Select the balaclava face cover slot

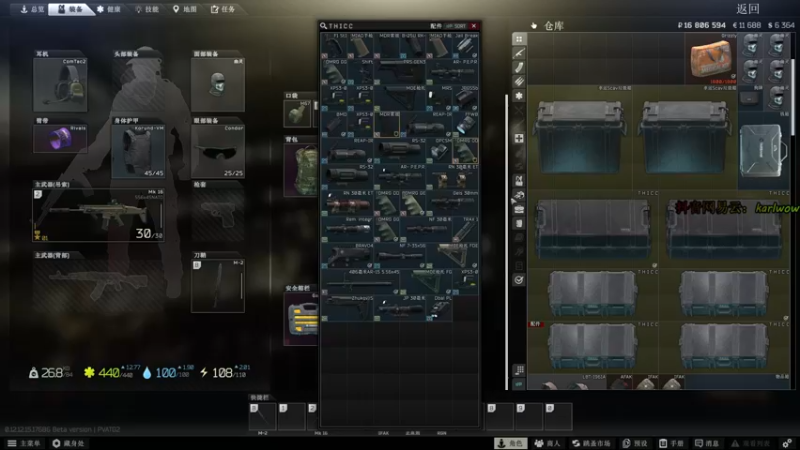coord(218,85)
